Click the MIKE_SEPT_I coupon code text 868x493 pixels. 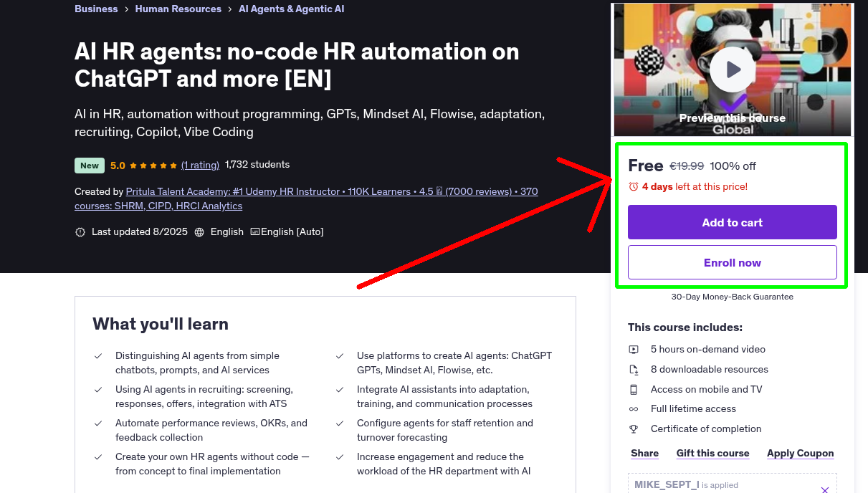tap(667, 485)
